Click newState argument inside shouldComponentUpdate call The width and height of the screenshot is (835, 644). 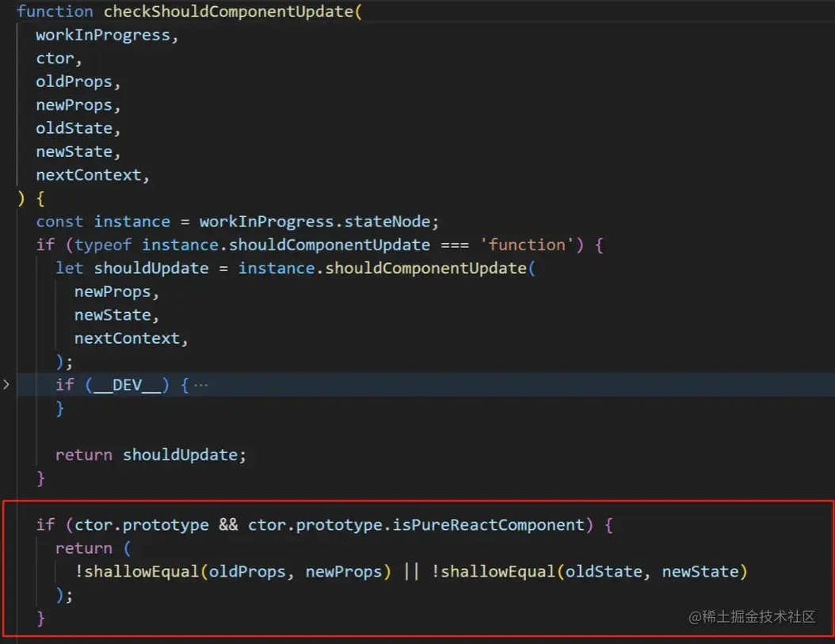pyautogui.click(x=112, y=315)
